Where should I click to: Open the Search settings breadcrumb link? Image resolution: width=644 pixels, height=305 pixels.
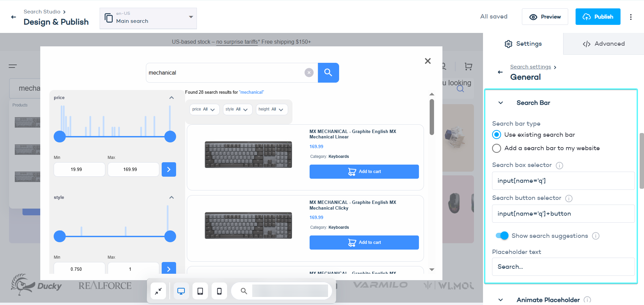coord(531,67)
